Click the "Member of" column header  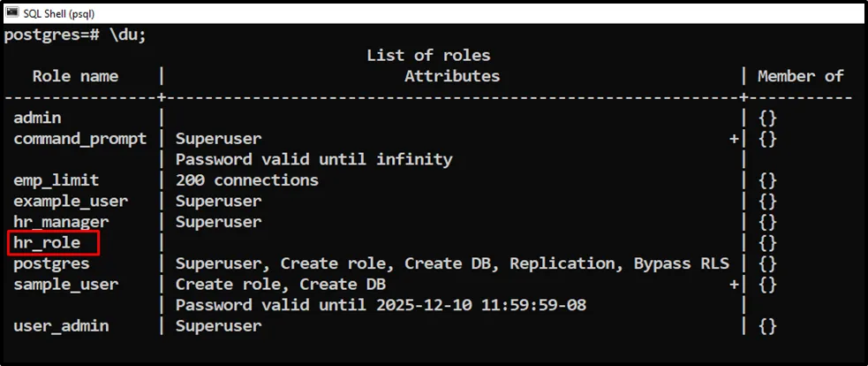pos(800,76)
